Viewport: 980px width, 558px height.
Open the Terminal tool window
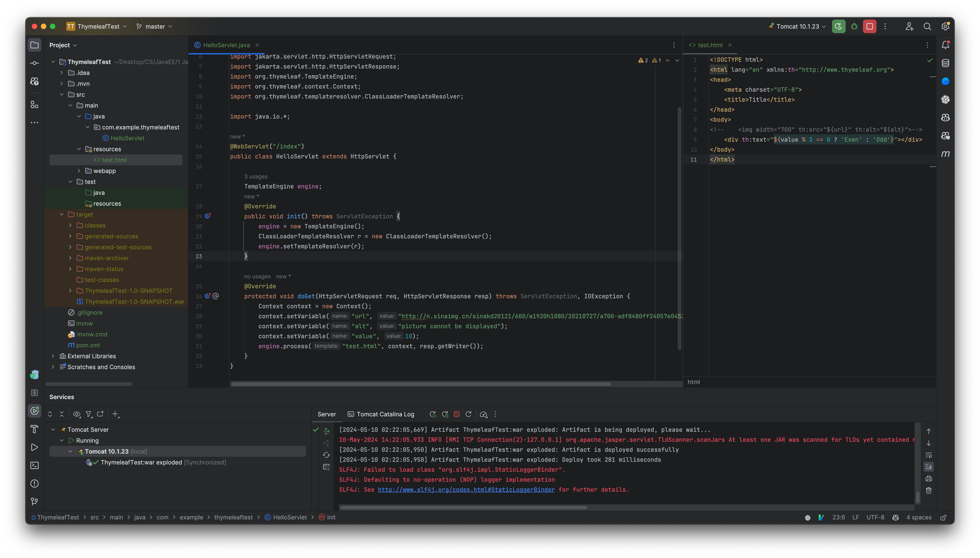coord(34,465)
